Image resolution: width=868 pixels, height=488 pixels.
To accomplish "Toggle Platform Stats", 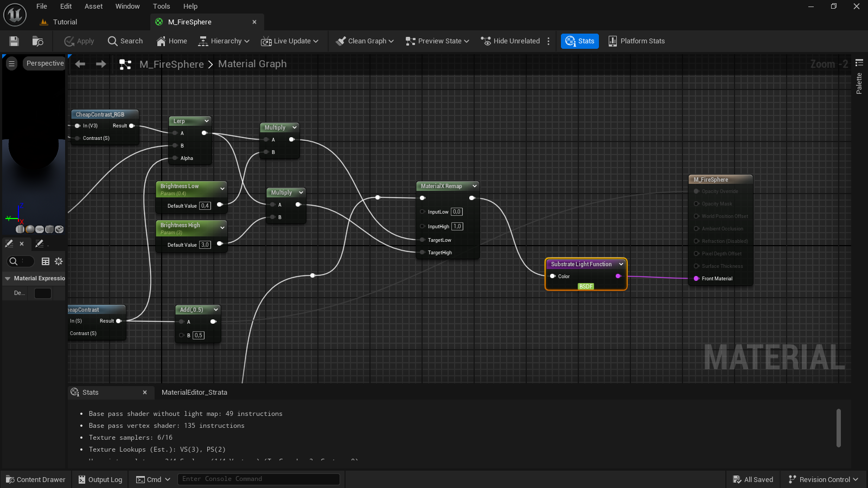I will 636,41.
